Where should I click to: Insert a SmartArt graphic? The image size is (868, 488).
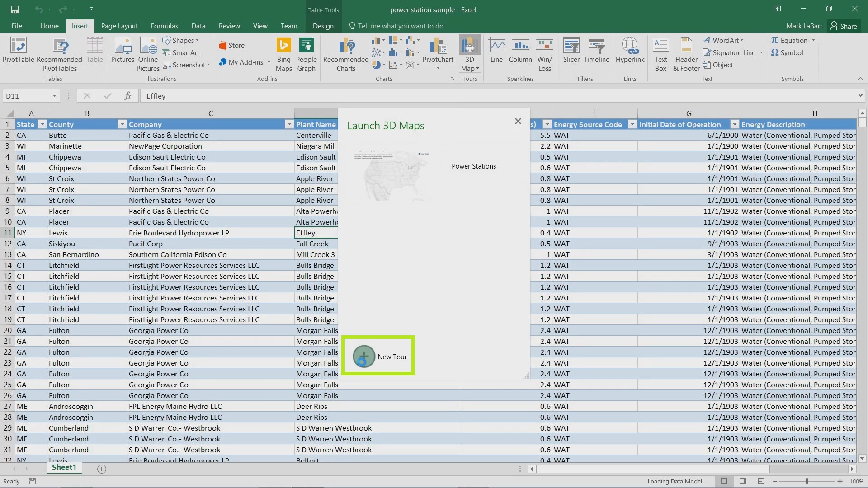point(181,52)
